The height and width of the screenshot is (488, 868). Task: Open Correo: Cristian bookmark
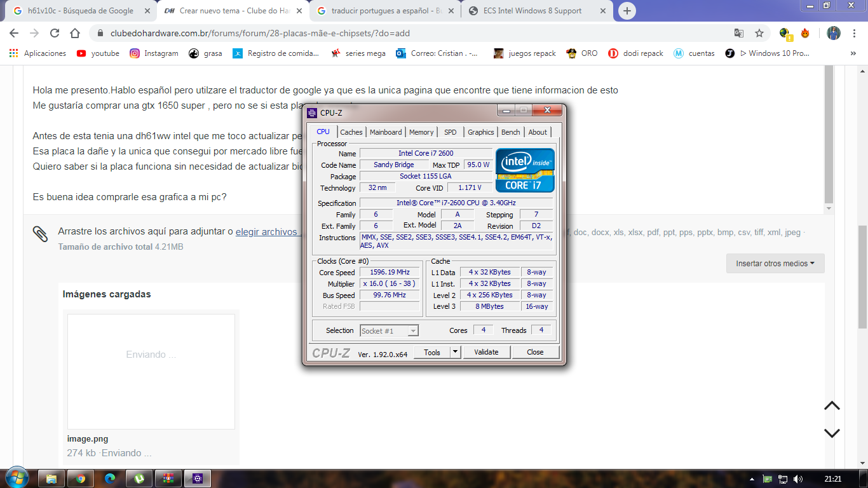tap(438, 53)
